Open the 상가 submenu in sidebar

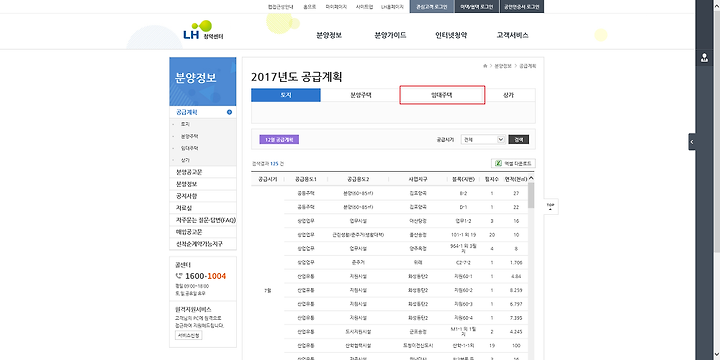185,160
